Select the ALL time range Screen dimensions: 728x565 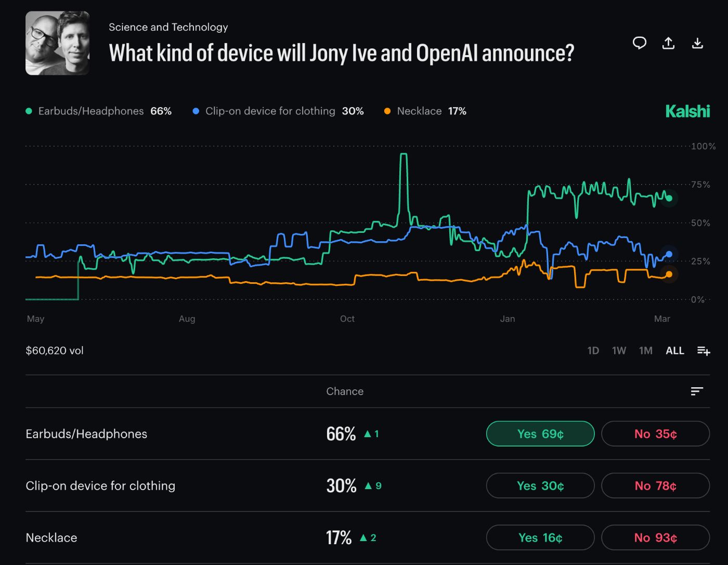(674, 350)
